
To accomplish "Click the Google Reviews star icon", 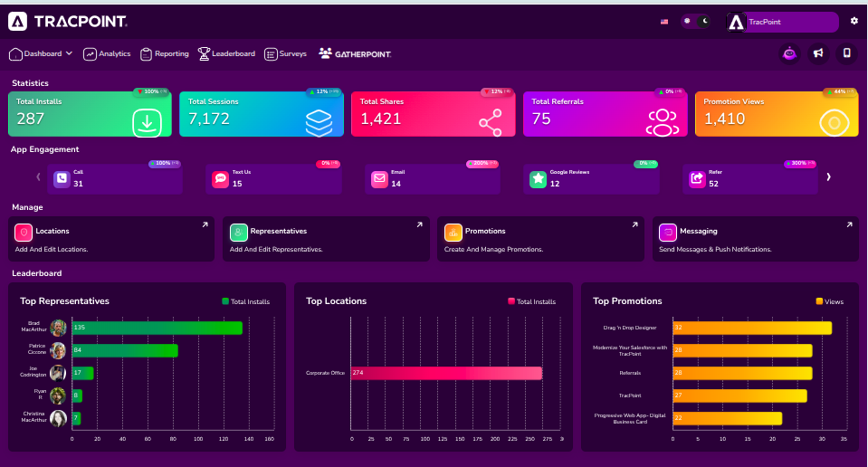I will [538, 178].
